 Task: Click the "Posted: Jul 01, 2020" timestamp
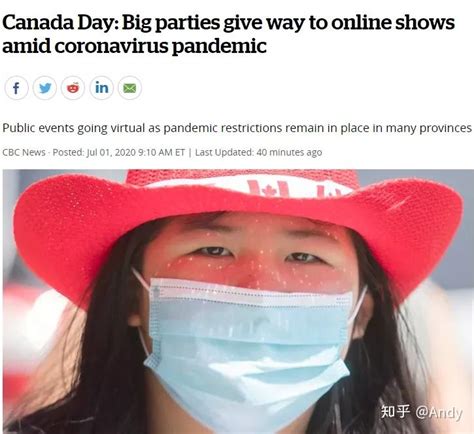coord(94,152)
